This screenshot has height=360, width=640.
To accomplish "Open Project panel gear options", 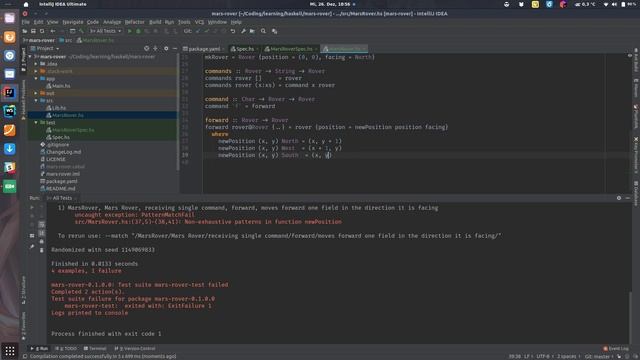I will pos(166,48).
